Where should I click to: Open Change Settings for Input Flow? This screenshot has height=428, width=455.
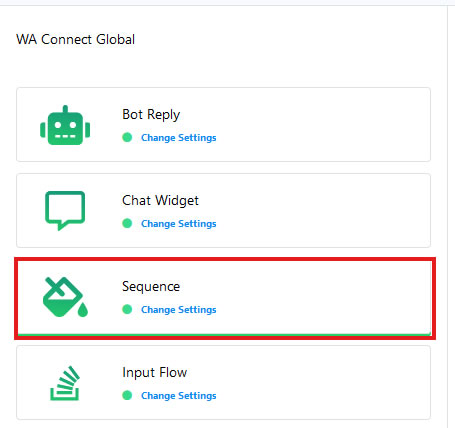(x=179, y=396)
